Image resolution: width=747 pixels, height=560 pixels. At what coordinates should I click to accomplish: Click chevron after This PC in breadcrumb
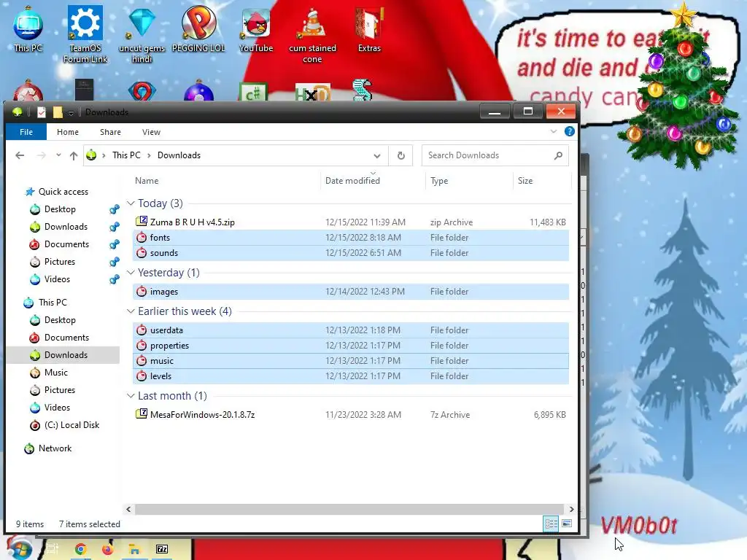[149, 155]
